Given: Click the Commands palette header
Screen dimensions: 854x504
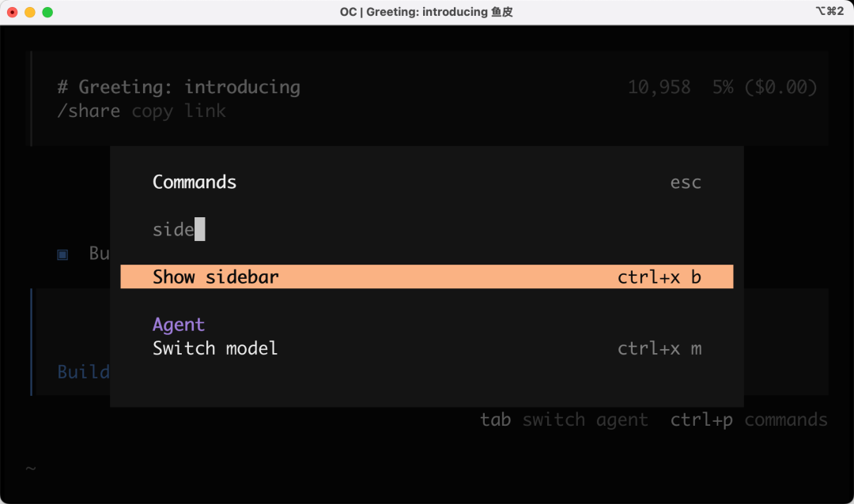Looking at the screenshot, I should [x=194, y=182].
